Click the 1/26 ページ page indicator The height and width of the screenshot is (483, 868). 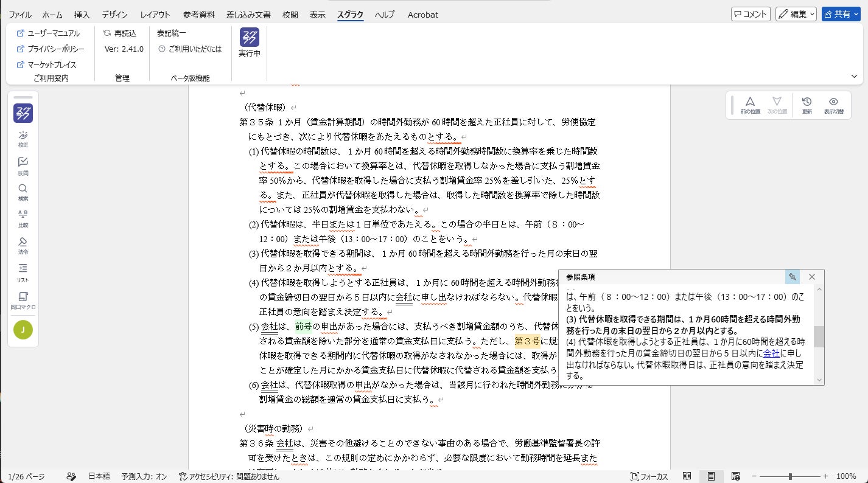point(26,476)
